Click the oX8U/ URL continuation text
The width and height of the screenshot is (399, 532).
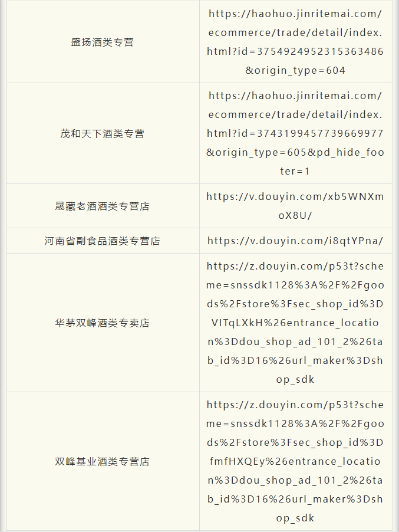[295, 215]
